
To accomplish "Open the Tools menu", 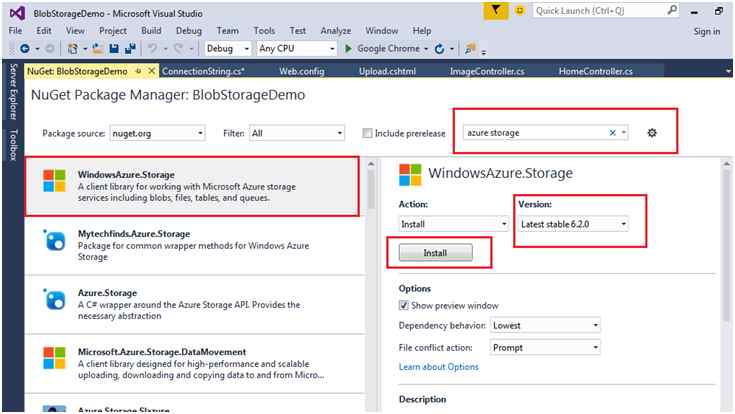I will pyautogui.click(x=264, y=30).
